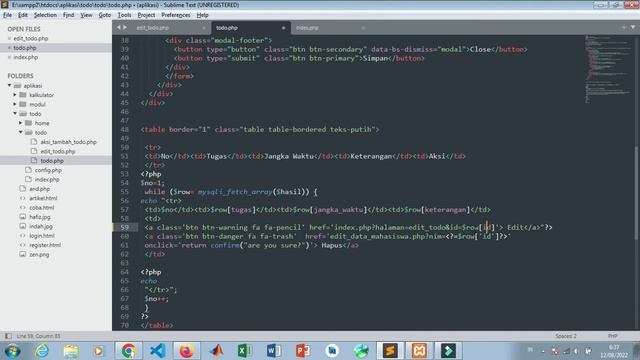Go to next tab with right arrow
The width and height of the screenshot is (640, 360).
(125, 27)
